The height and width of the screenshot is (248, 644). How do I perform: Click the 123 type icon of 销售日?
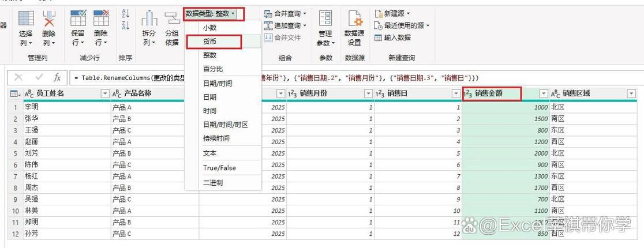point(381,94)
